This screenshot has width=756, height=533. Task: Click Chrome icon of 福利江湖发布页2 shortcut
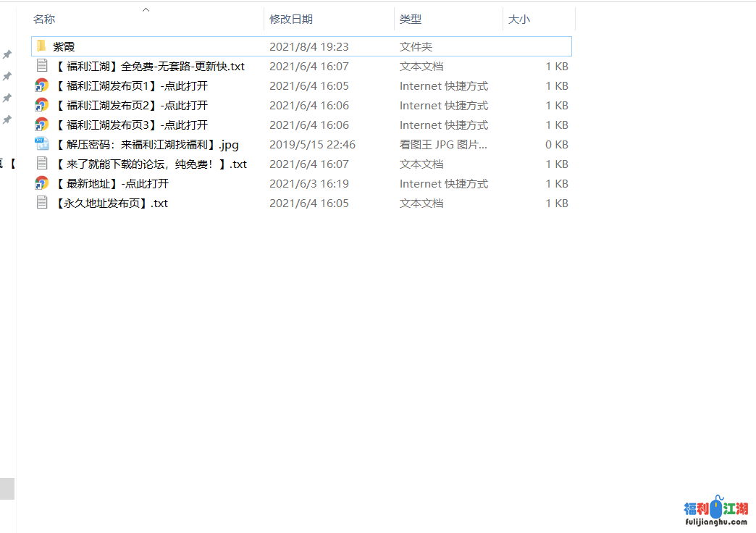click(x=42, y=105)
